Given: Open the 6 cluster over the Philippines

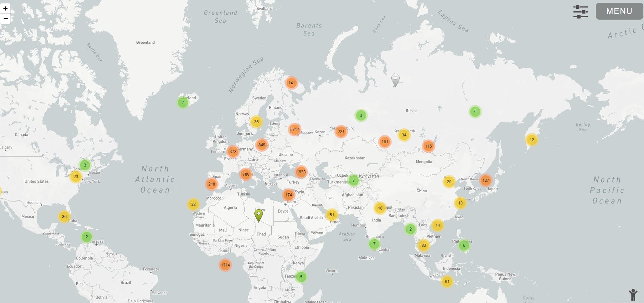Looking at the screenshot, I should click(464, 245).
